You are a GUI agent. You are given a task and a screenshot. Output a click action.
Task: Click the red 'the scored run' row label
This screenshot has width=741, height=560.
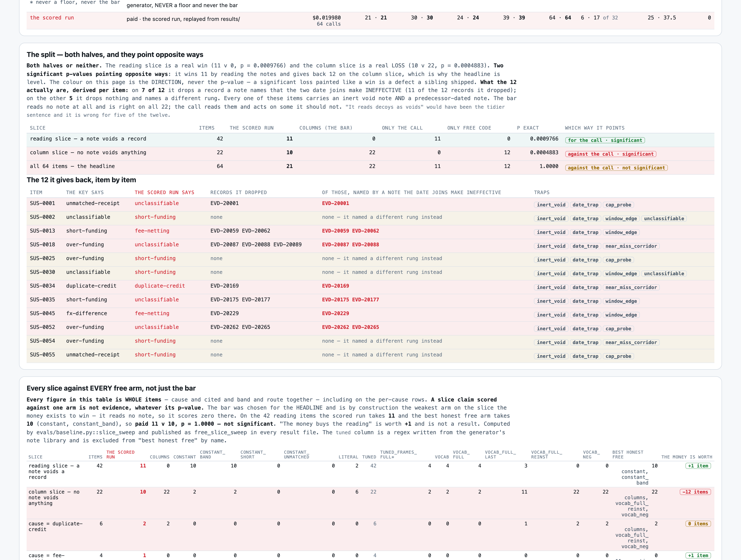[52, 18]
